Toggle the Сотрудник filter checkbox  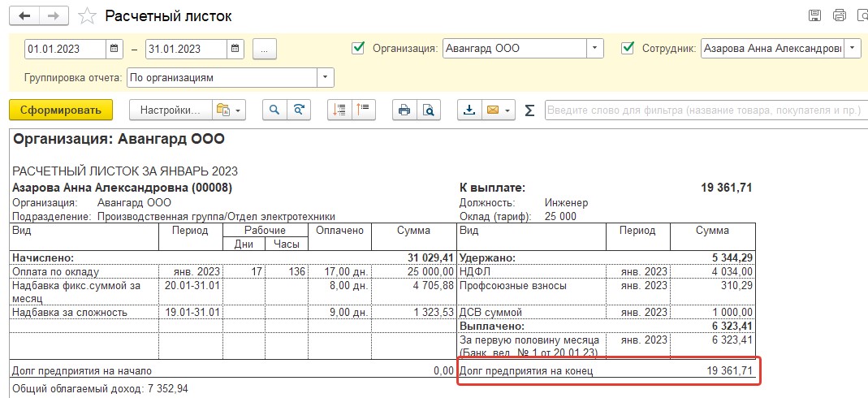coord(628,48)
